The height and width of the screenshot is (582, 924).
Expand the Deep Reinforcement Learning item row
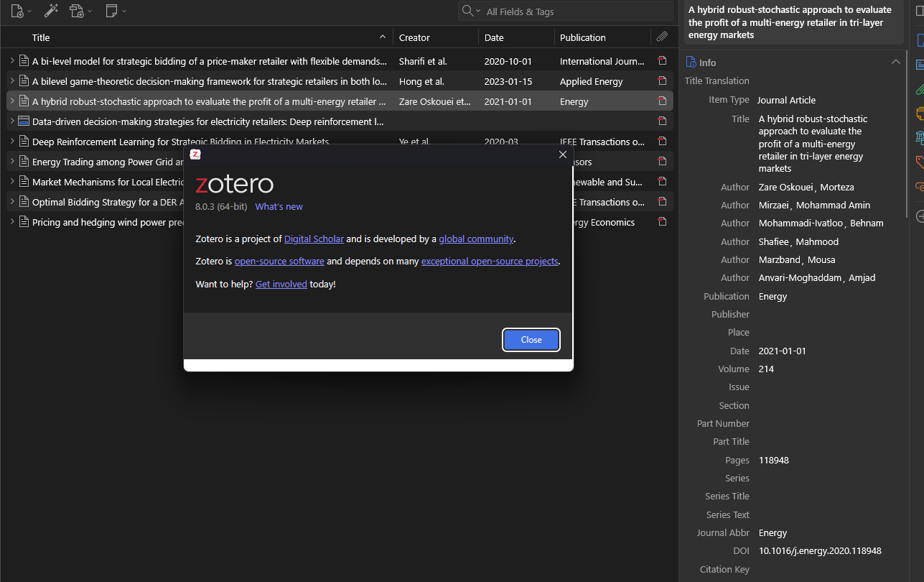[12, 142]
